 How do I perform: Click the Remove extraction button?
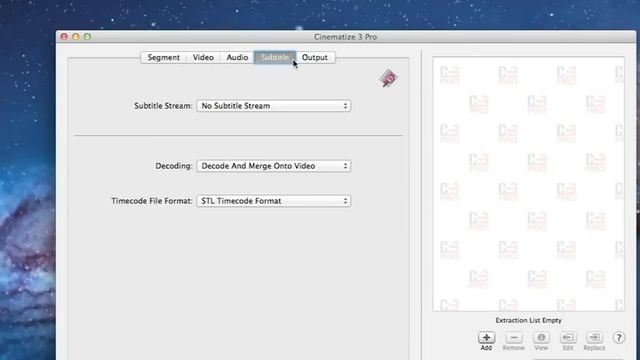pyautogui.click(x=513, y=338)
